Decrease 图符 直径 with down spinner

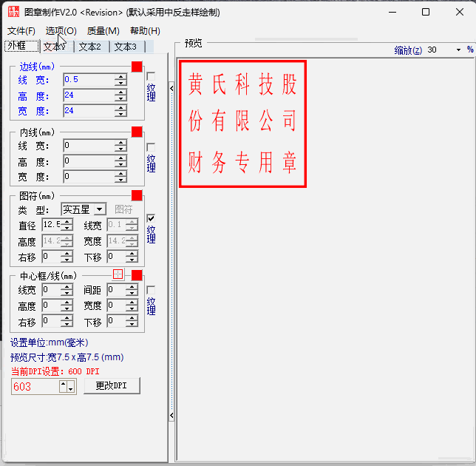coord(67,228)
